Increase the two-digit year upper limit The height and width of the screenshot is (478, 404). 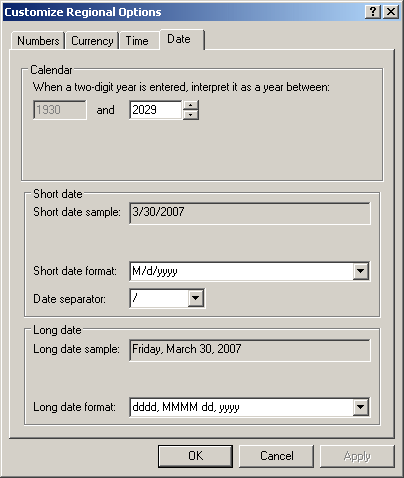191,105
